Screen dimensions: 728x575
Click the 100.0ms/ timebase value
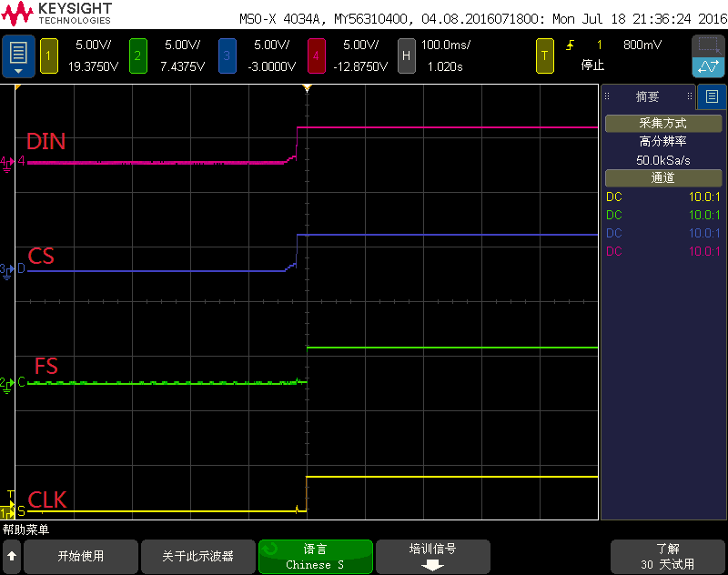[x=446, y=45]
